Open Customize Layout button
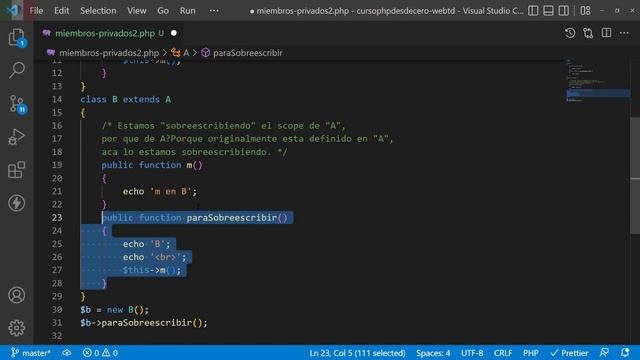Image resolution: width=640 pixels, height=360 pixels. [x=585, y=11]
